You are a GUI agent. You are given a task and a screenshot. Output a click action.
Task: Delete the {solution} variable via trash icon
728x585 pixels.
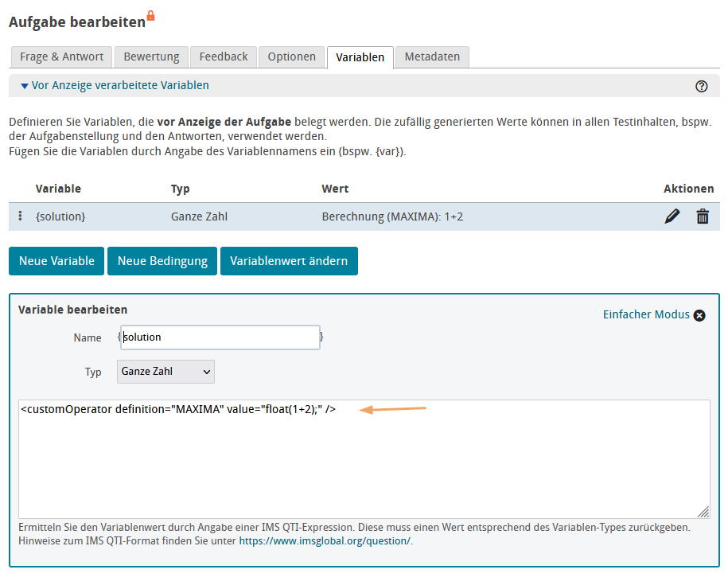(x=703, y=216)
